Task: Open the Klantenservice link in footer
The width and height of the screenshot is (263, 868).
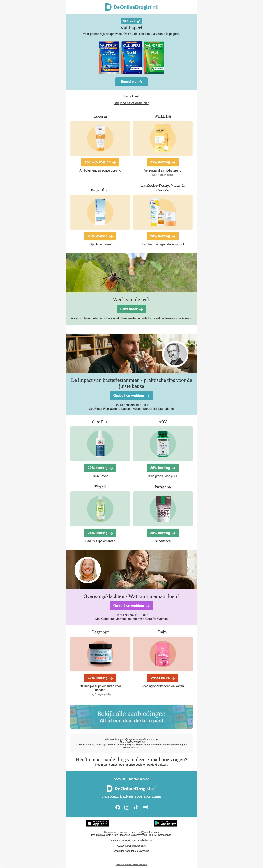Action: tap(139, 779)
